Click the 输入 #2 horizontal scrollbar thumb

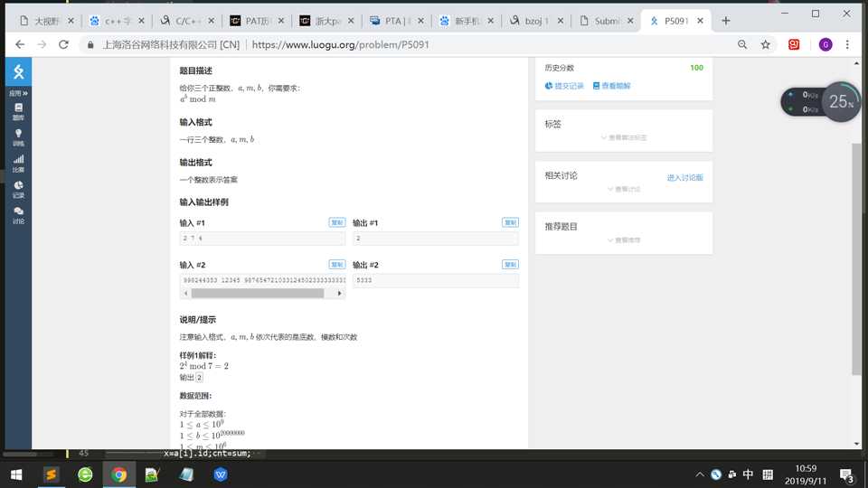pyautogui.click(x=258, y=293)
